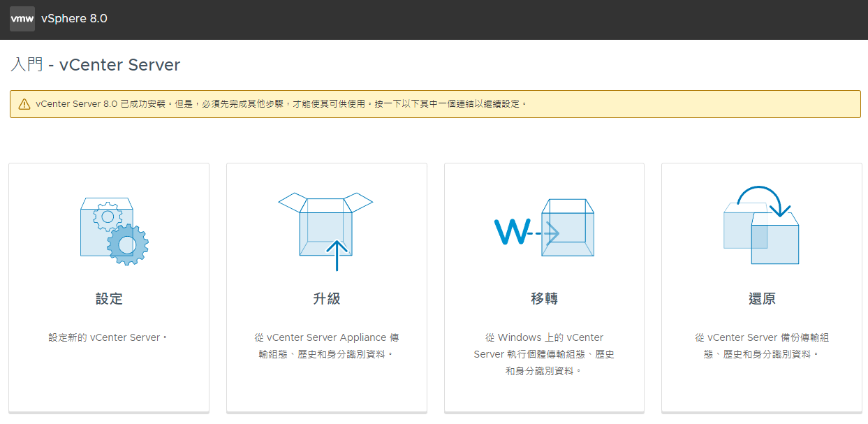Click the gears icon on 設定 card

[x=115, y=231]
